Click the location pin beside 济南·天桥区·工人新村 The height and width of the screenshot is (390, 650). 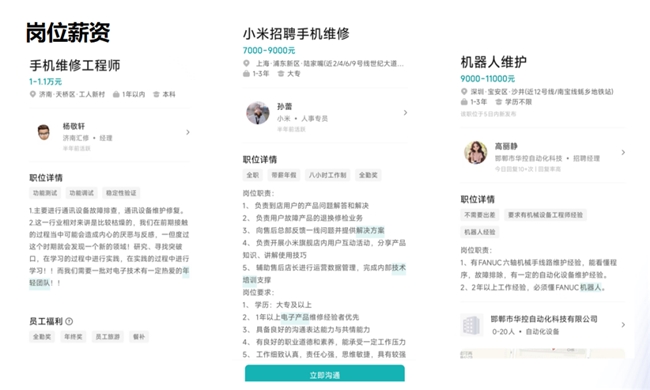32,94
